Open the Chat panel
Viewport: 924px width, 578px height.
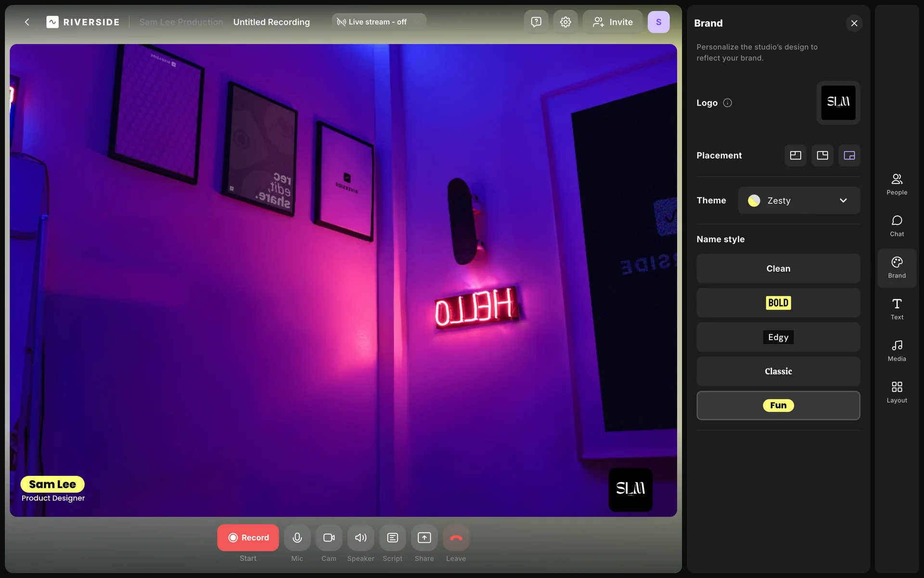[897, 226]
